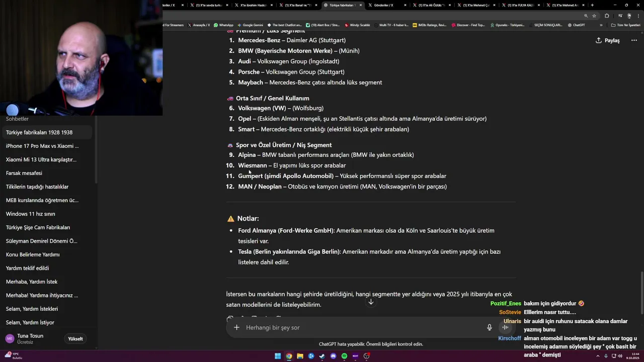This screenshot has height=362, width=644.
Task: Open chat 'Tilkilerin taşıdığı hastalıklar'
Action: (46, 187)
